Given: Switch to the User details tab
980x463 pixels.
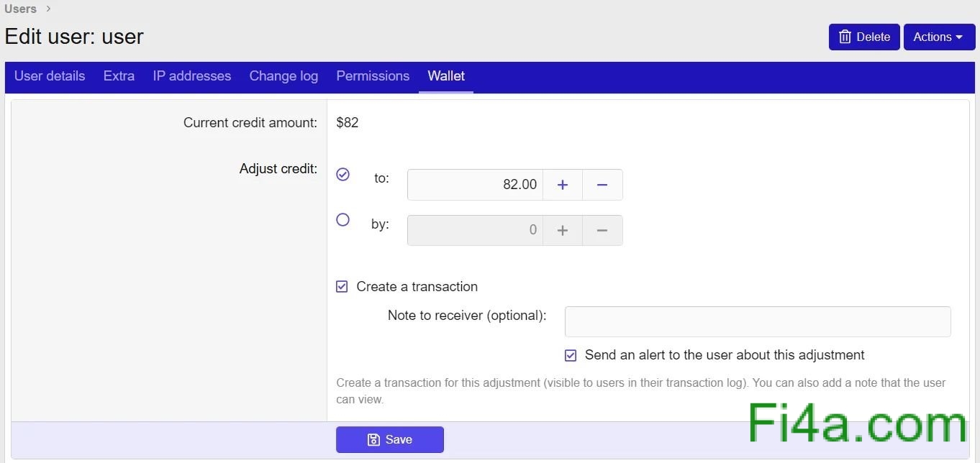Looking at the screenshot, I should (x=50, y=76).
